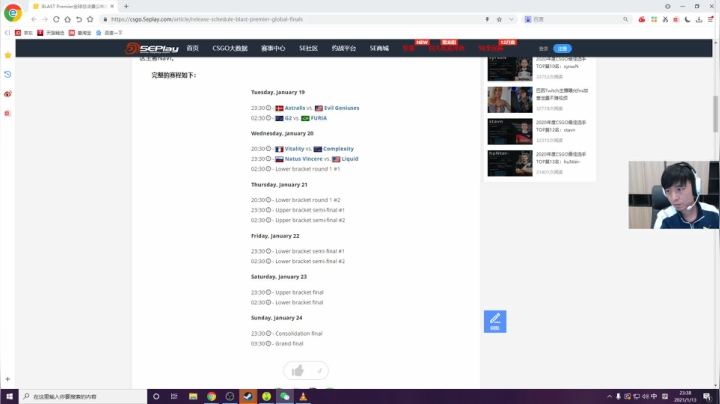Open the 约战平台 menu item
Viewport: 720px width, 404px height.
(344, 48)
